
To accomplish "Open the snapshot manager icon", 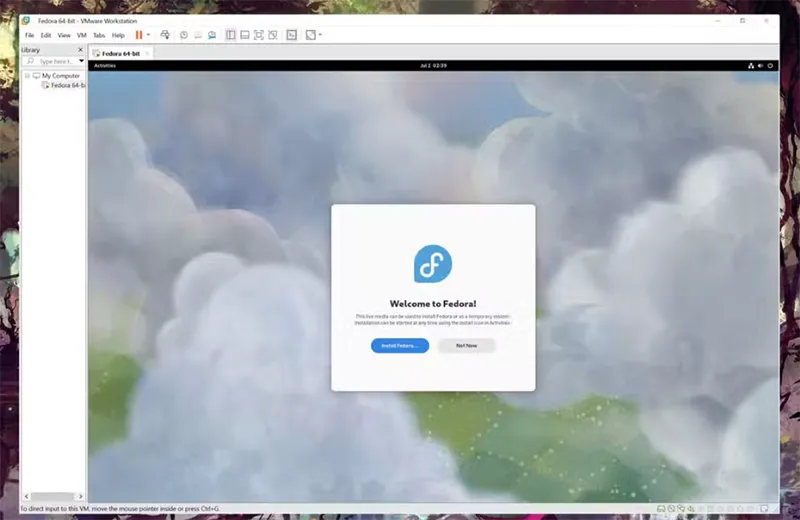I will [x=212, y=35].
